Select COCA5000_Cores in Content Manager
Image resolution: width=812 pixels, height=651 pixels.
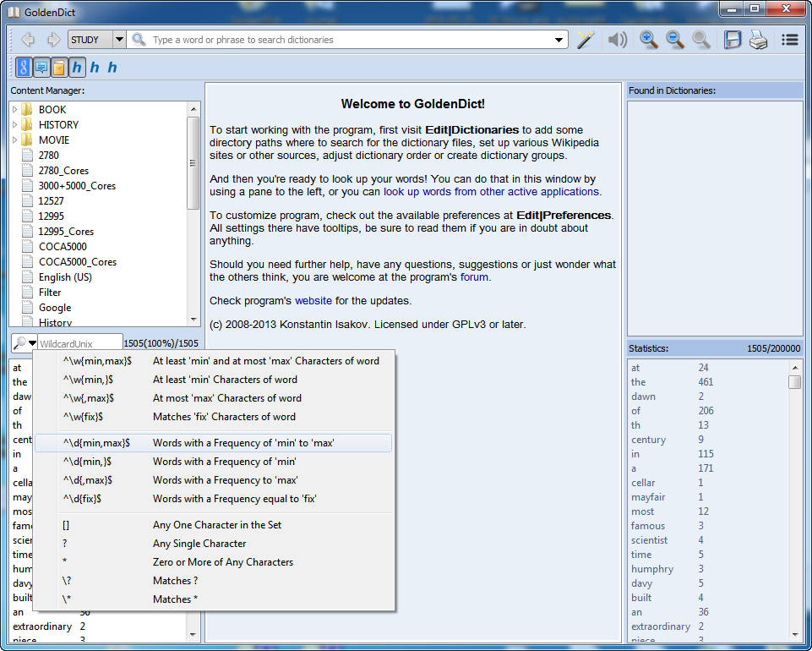point(78,262)
